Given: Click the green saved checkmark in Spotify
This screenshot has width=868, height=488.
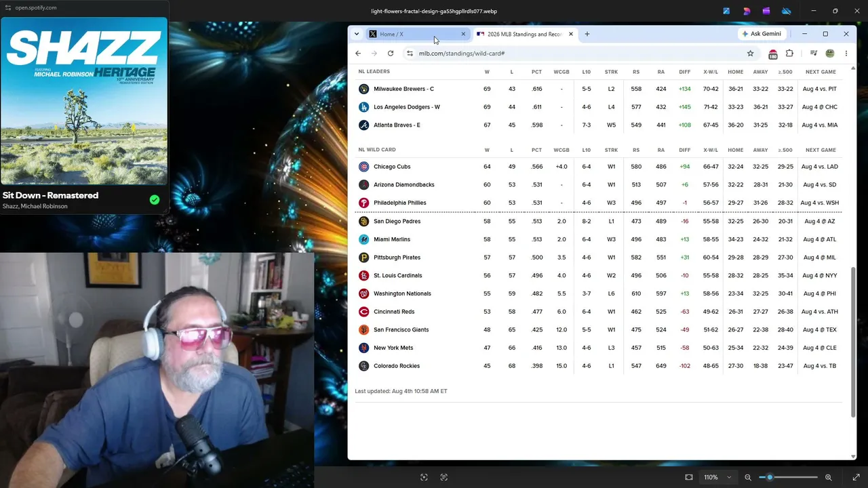Looking at the screenshot, I should pyautogui.click(x=155, y=200).
